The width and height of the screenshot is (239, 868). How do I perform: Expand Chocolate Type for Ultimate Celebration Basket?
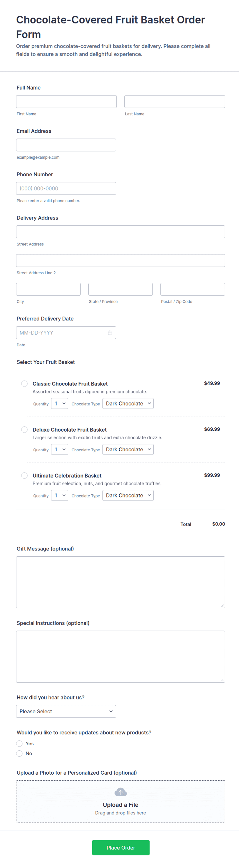[128, 495]
